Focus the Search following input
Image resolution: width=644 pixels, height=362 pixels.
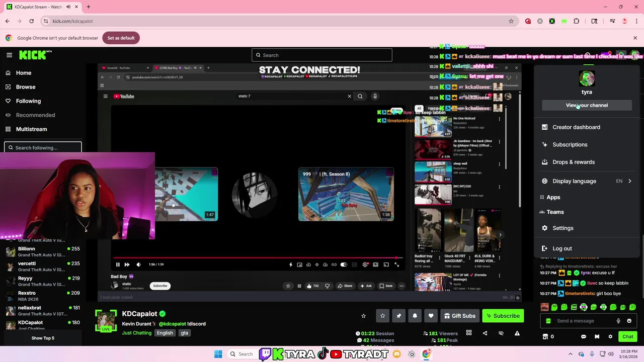pos(43,148)
